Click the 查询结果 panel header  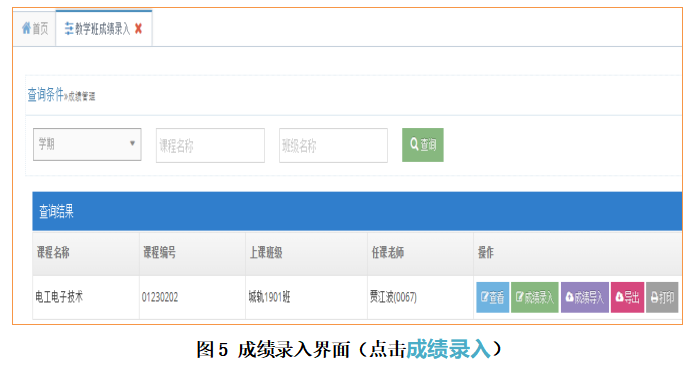(357, 211)
